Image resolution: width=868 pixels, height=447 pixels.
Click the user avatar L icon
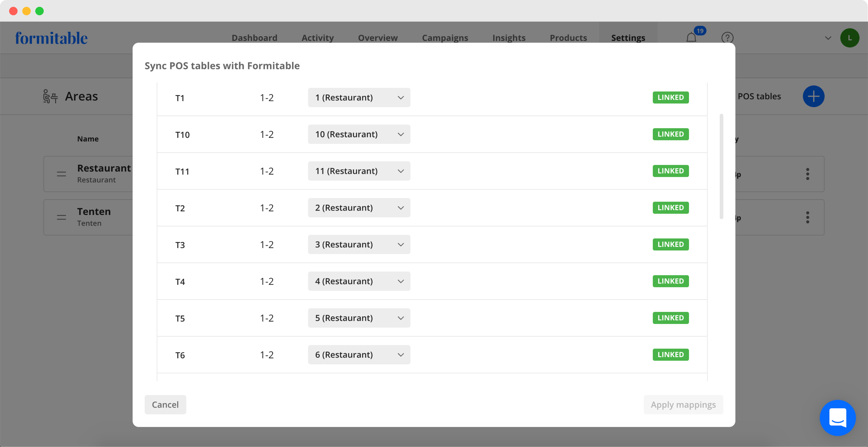(849, 38)
